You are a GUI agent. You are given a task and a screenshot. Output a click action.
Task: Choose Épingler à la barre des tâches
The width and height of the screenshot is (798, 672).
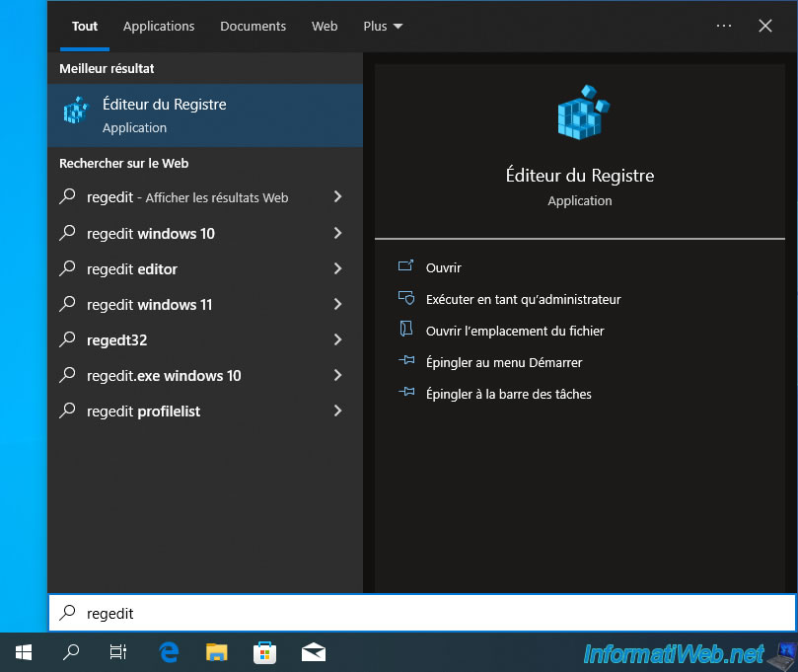pyautogui.click(x=508, y=394)
